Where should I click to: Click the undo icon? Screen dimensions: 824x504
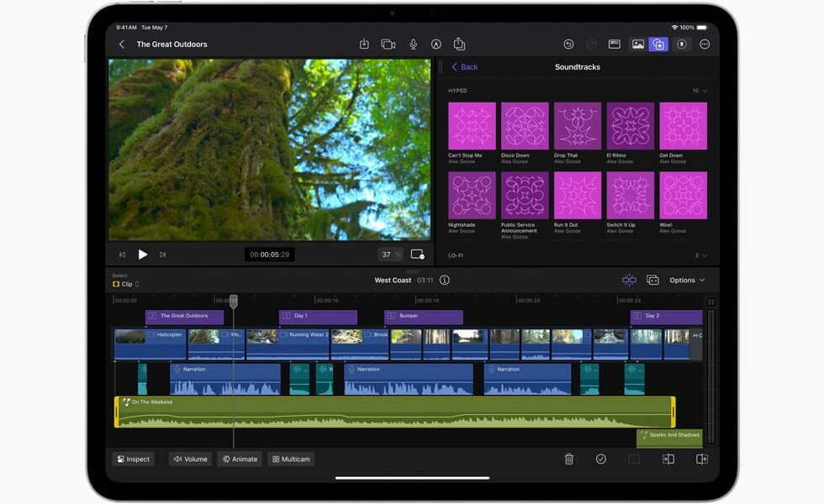568,45
